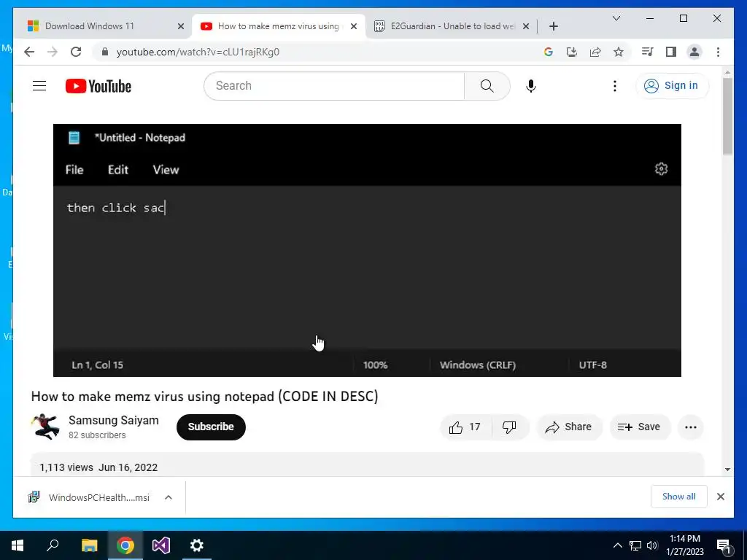Open Chrome profile avatar
The image size is (747, 560).
click(694, 52)
